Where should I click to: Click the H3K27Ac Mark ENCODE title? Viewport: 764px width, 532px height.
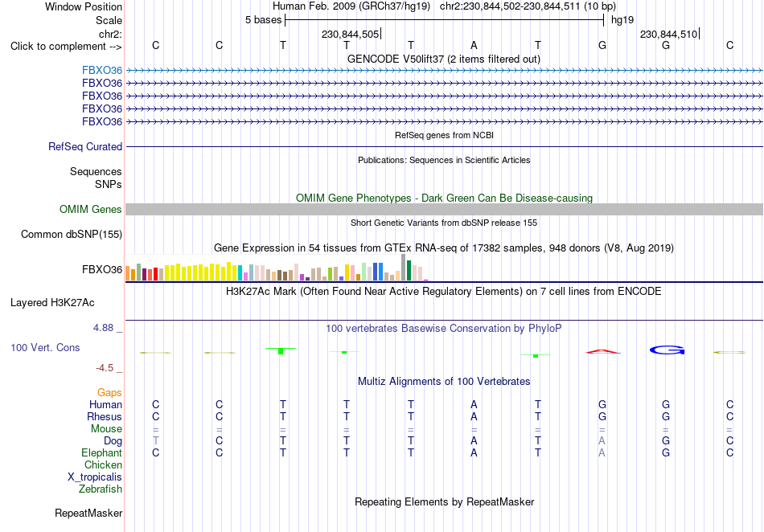coord(444,292)
